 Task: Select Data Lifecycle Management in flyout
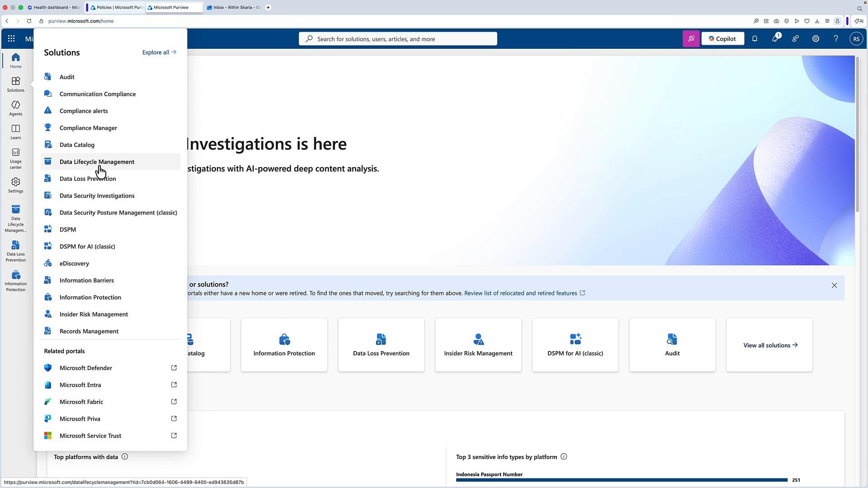point(110,162)
